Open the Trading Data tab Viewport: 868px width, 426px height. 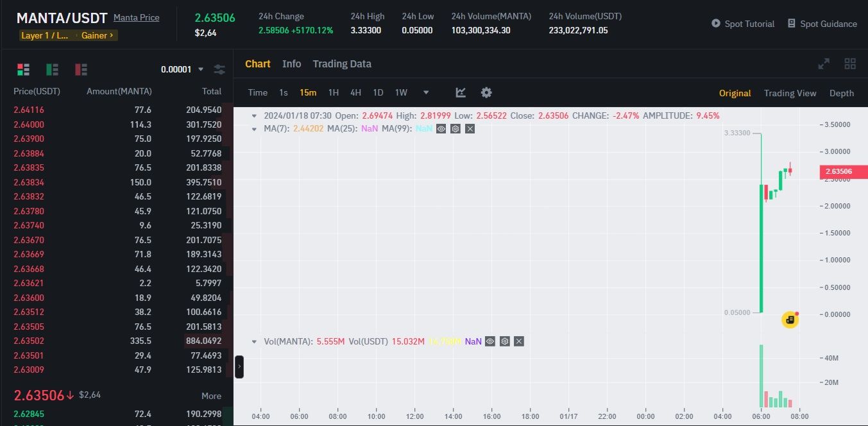pyautogui.click(x=342, y=64)
